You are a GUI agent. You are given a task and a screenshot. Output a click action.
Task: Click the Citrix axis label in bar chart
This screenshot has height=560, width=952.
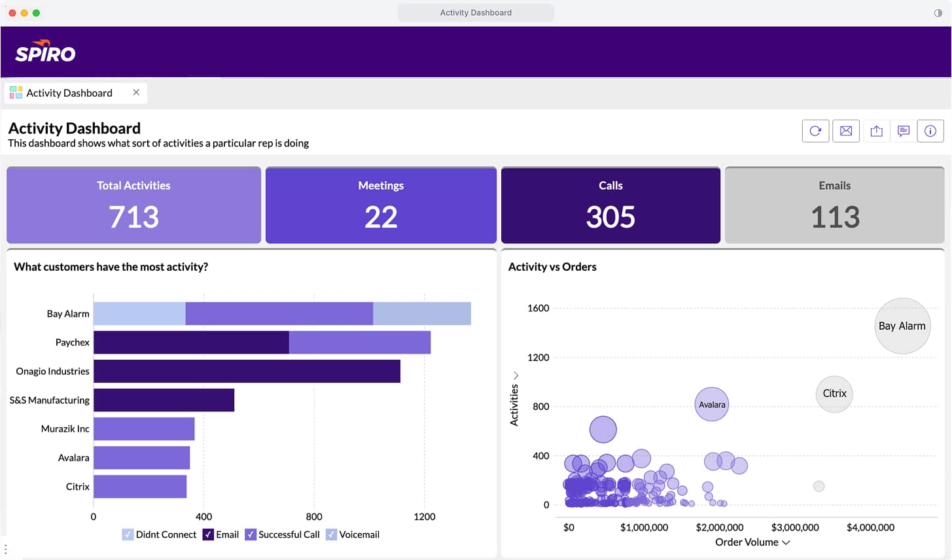click(x=77, y=486)
